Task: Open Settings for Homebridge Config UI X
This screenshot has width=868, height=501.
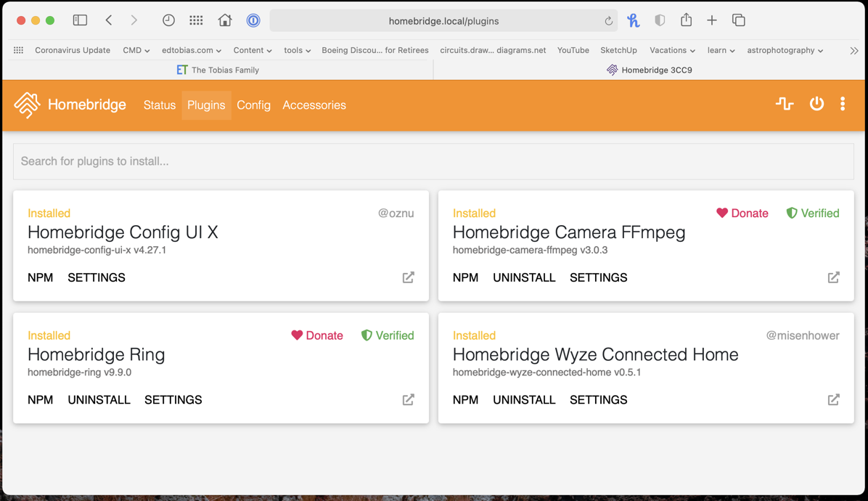Action: [97, 277]
